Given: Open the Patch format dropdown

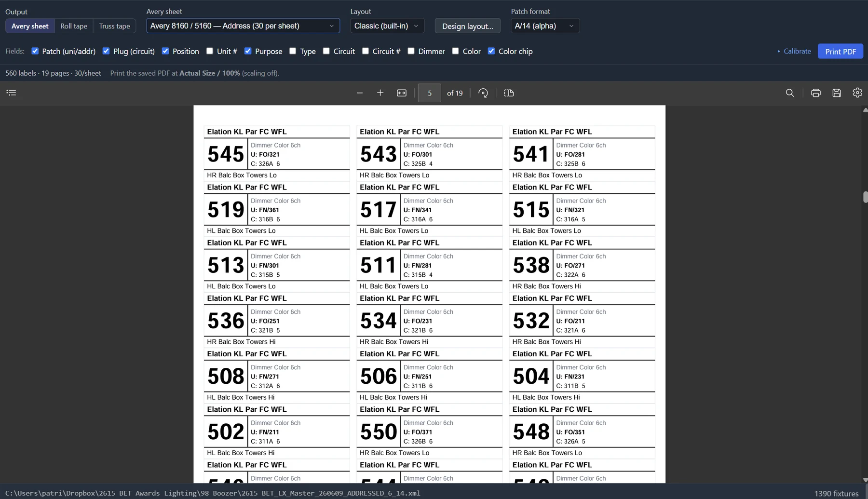Looking at the screenshot, I should click(545, 26).
